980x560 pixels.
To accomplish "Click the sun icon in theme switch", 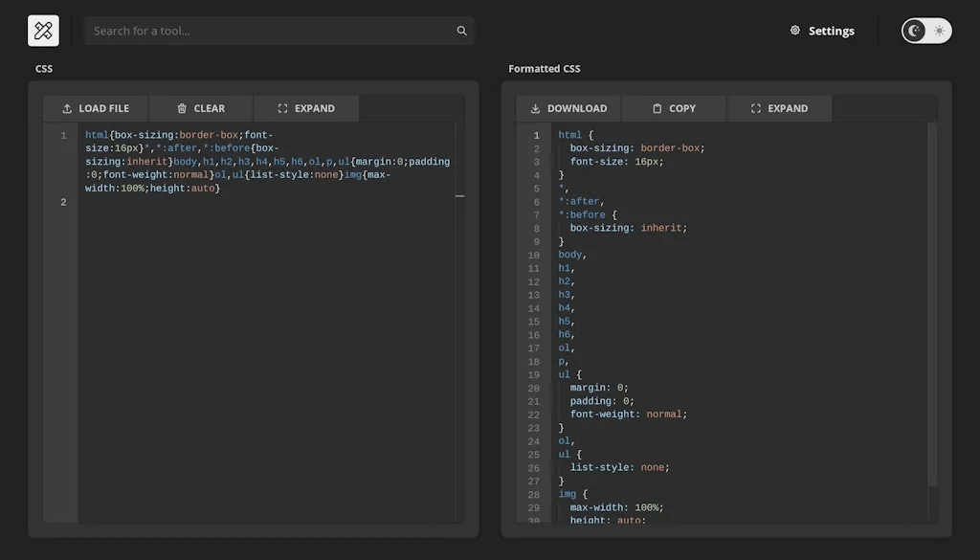I will (939, 31).
